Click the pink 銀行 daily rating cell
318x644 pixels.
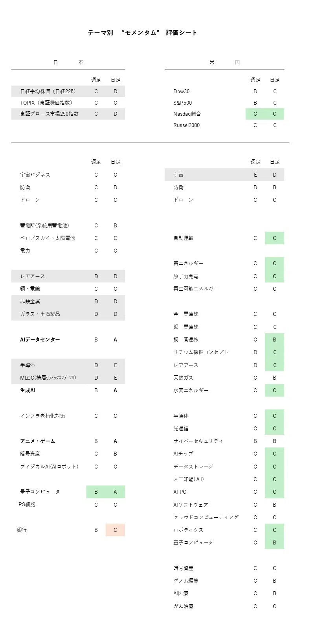115,530
